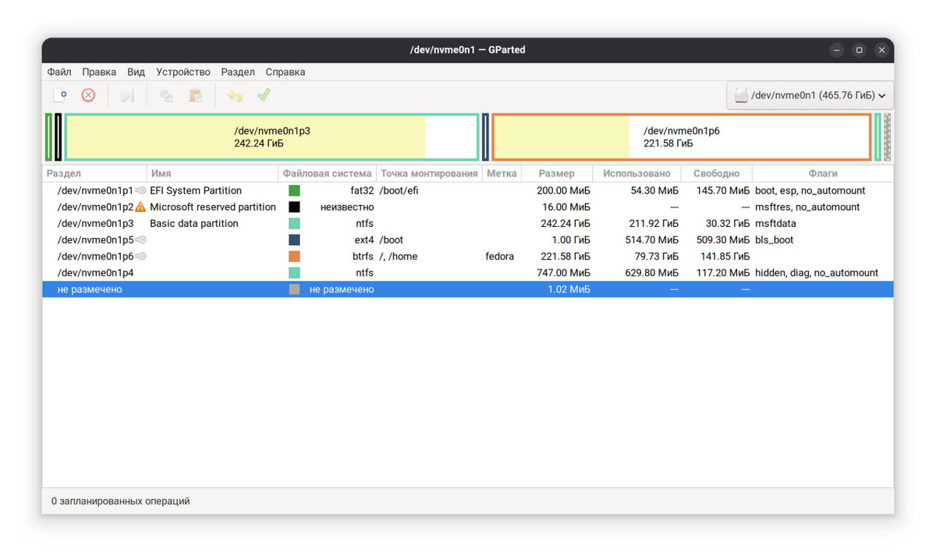Select the green EFI block in disk map

(x=49, y=137)
